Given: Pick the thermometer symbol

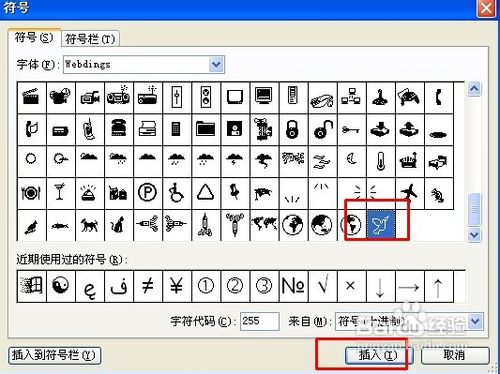Looking at the screenshot, I should coord(380,161).
